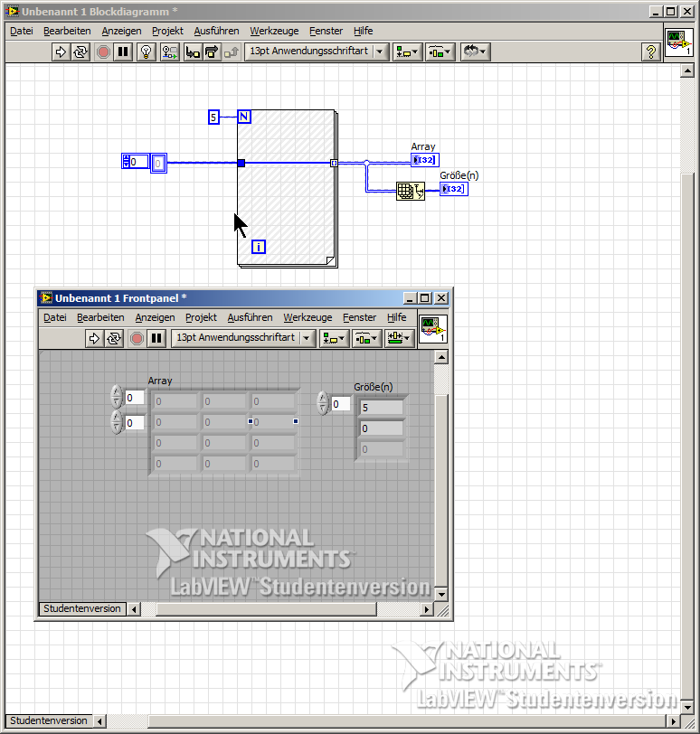Toggle Retain Wire Values button
Screen dimensions: 700x734
coord(169,52)
